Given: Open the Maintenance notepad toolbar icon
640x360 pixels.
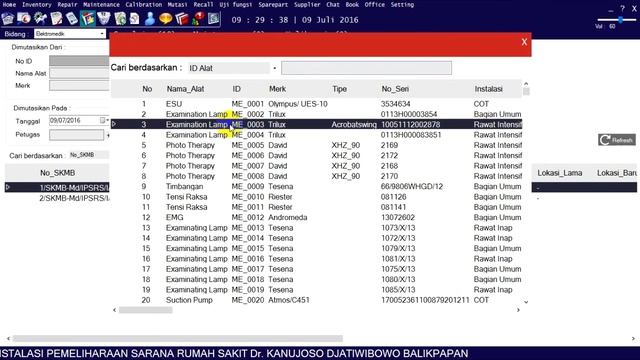Looking at the screenshot, I should 56,19.
